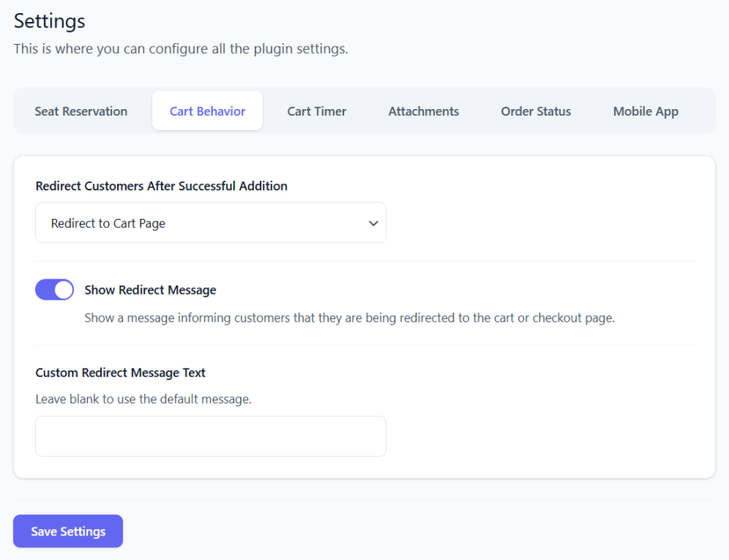Click the white knob of redirect toggle

pos(63,290)
